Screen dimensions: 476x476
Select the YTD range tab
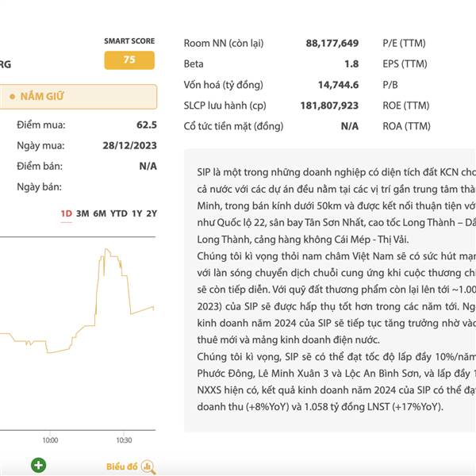pos(119,213)
